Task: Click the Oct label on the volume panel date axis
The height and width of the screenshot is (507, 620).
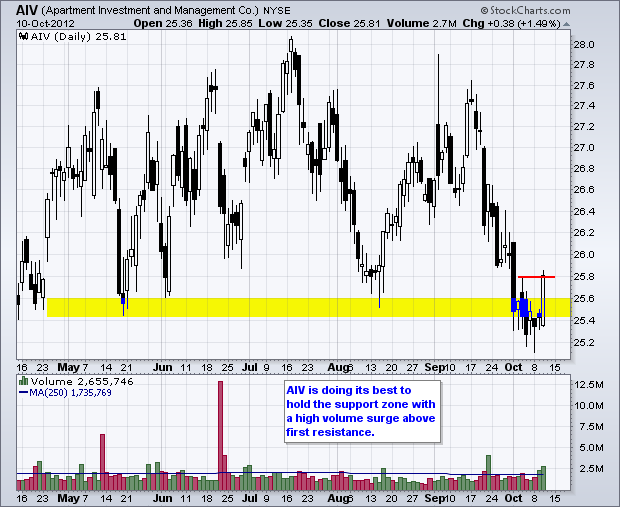Action: tap(513, 498)
